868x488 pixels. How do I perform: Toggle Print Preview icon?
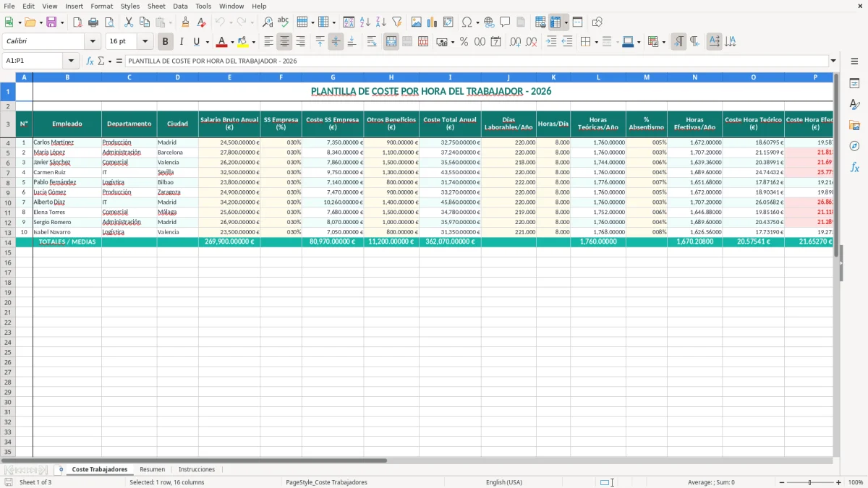tap(109, 22)
